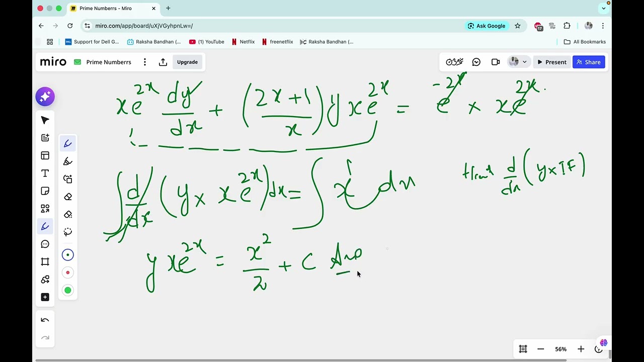This screenshot has width=644, height=362.
Task: Pick the dark blue thin pen color
Action: [x=68, y=255]
